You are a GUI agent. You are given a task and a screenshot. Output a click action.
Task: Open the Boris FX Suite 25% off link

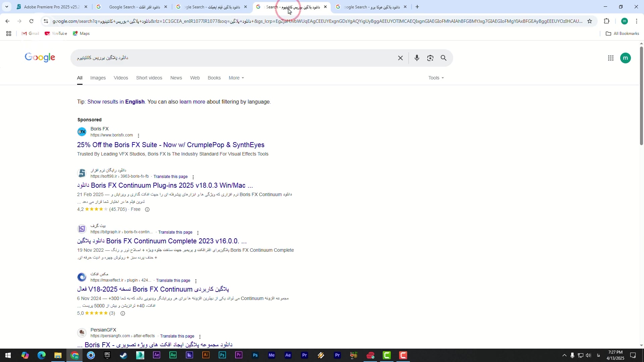coord(171,145)
